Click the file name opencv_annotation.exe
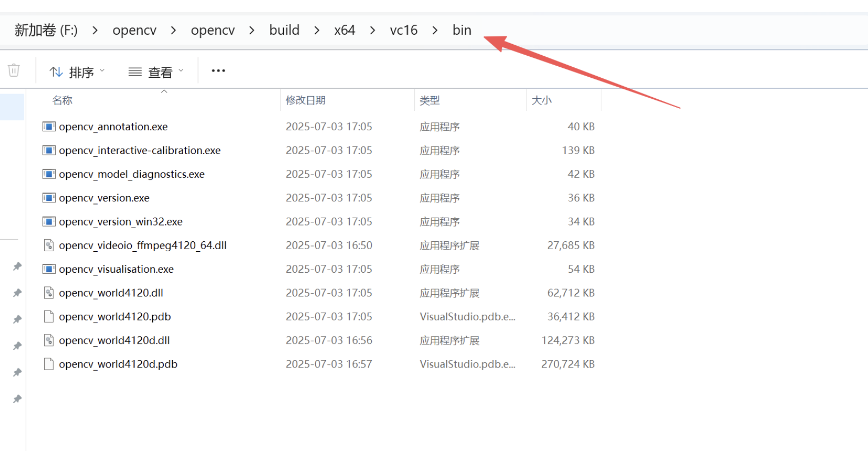Viewport: 868px width, 451px height. point(113,127)
